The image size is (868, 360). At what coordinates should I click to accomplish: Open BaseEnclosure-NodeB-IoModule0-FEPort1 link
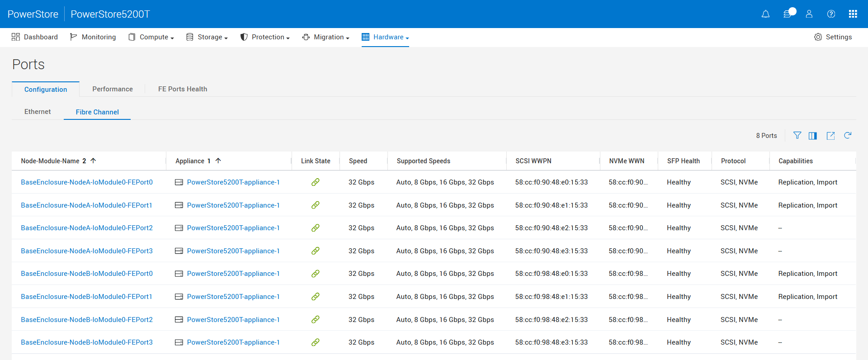pyautogui.click(x=86, y=297)
